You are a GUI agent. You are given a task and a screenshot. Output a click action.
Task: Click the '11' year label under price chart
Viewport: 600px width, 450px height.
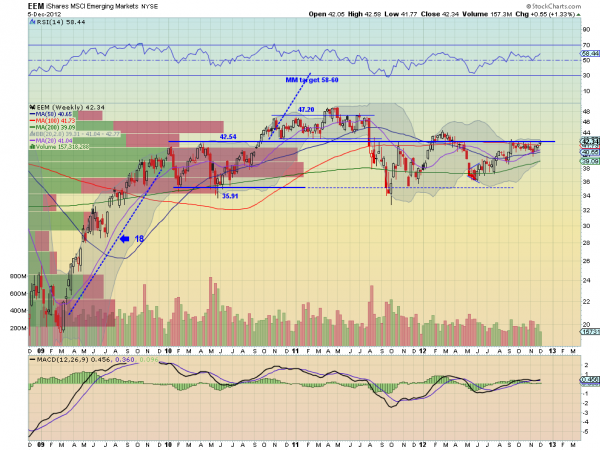pyautogui.click(x=295, y=351)
